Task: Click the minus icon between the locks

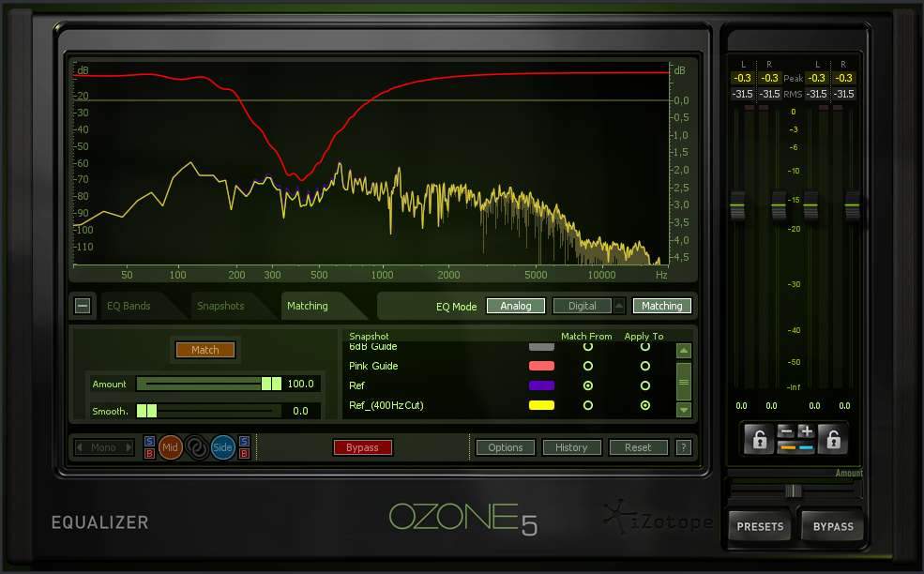Action: click(786, 431)
